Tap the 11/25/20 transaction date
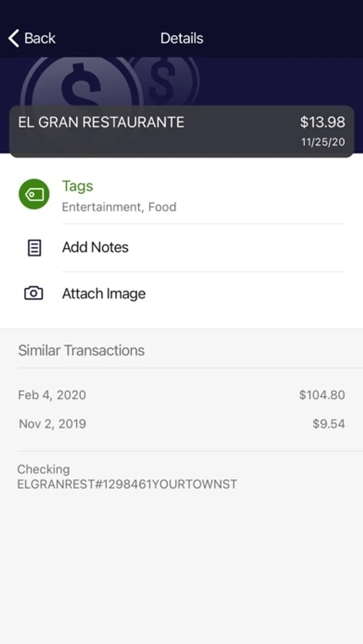The image size is (363, 644). (323, 142)
